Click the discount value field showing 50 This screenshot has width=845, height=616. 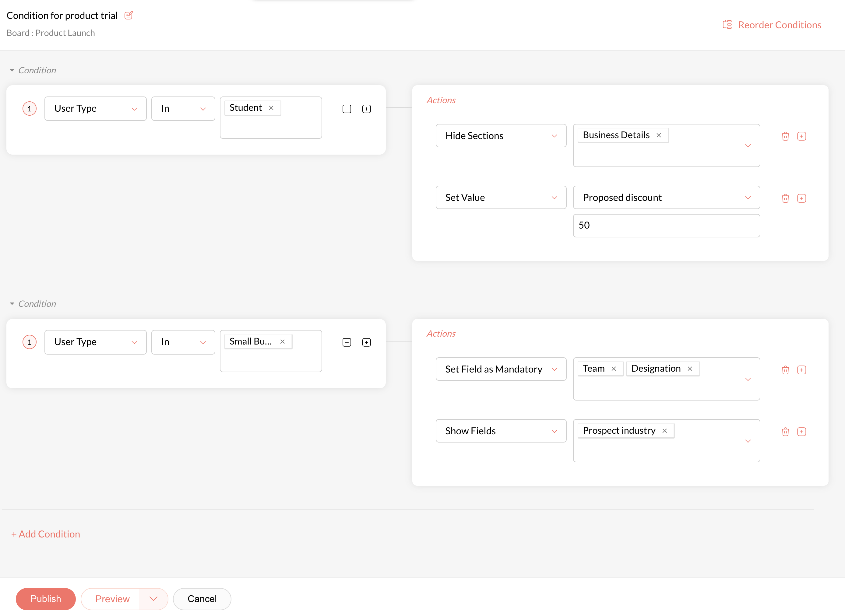pos(666,225)
